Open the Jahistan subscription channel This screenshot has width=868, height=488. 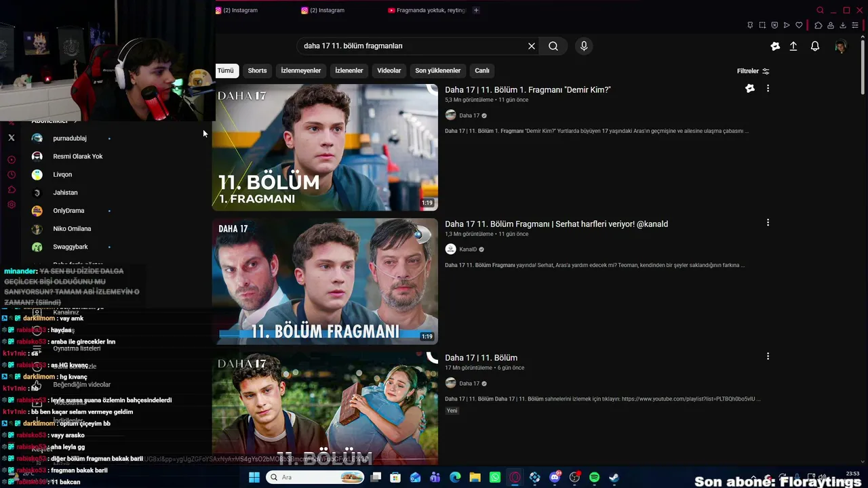click(65, 192)
